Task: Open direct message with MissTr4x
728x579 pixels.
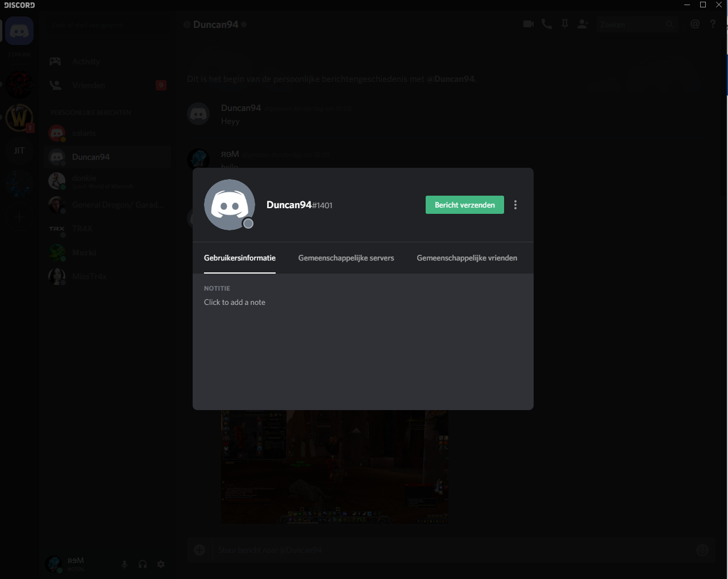Action: [x=107, y=276]
